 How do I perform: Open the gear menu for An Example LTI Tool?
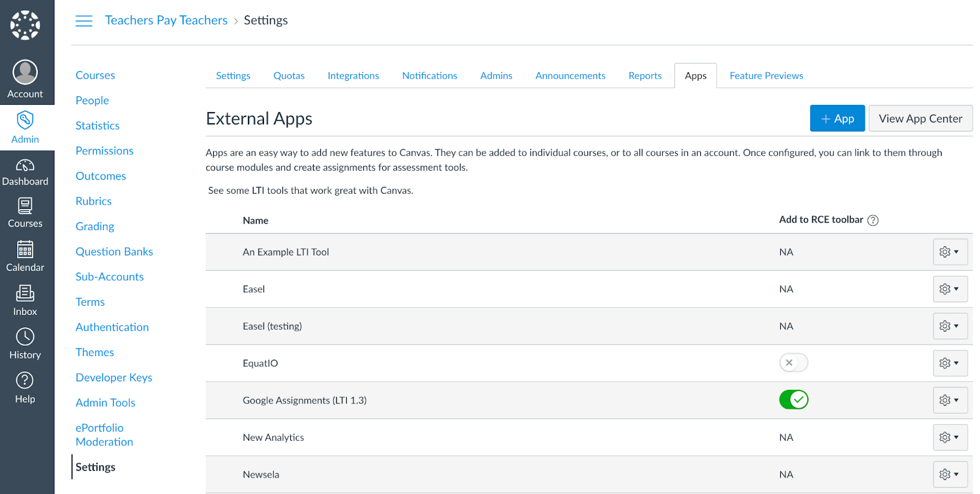950,252
